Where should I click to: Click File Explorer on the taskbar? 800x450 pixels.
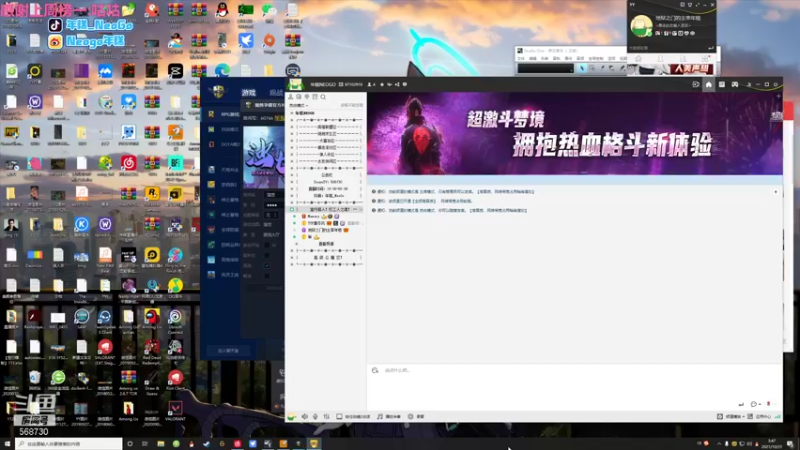click(x=160, y=444)
